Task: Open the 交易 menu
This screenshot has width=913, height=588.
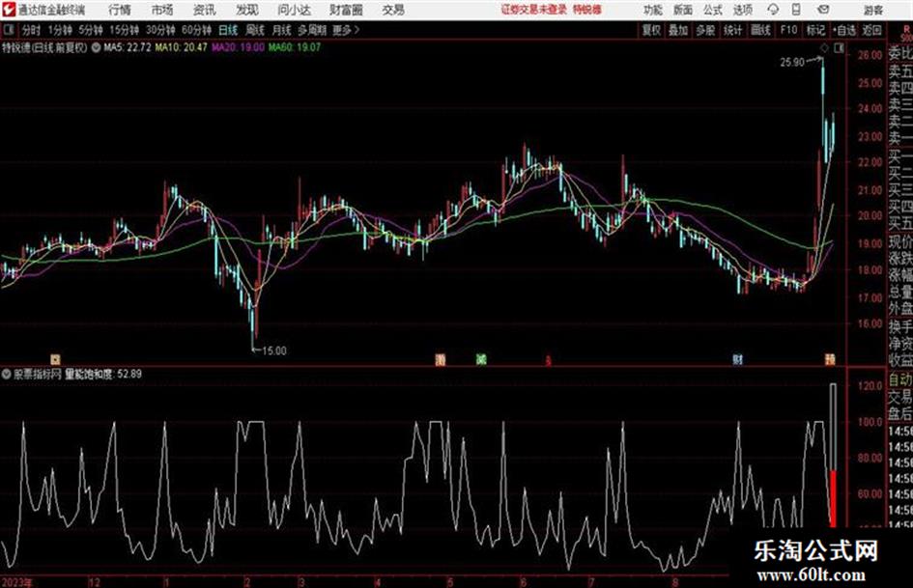Action: (x=393, y=10)
